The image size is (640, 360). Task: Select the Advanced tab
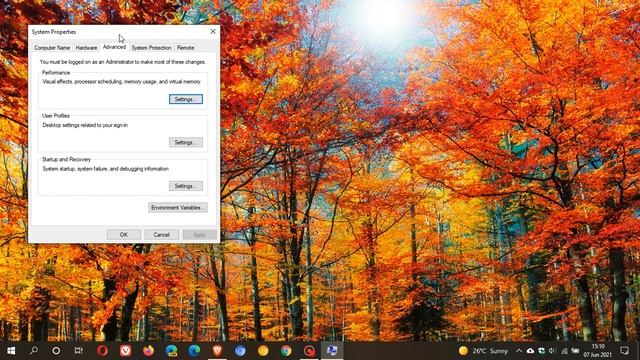pos(114,47)
